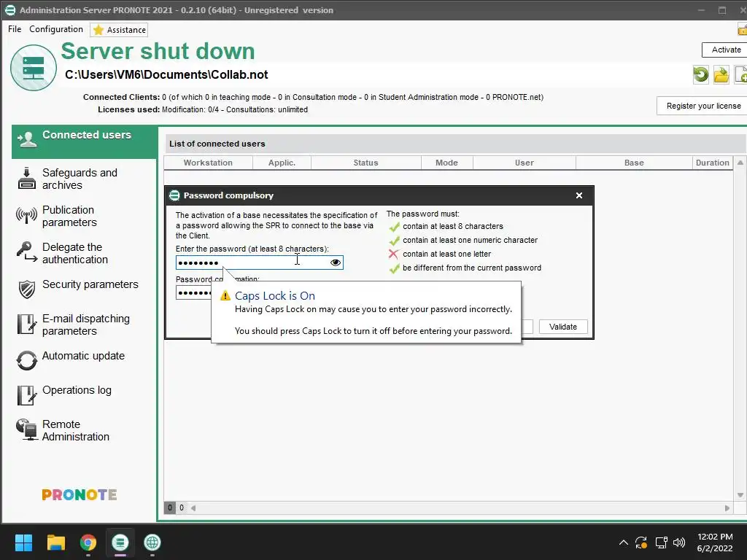This screenshot has width=747, height=560.
Task: Sort by Applic. column header
Action: [x=282, y=163]
